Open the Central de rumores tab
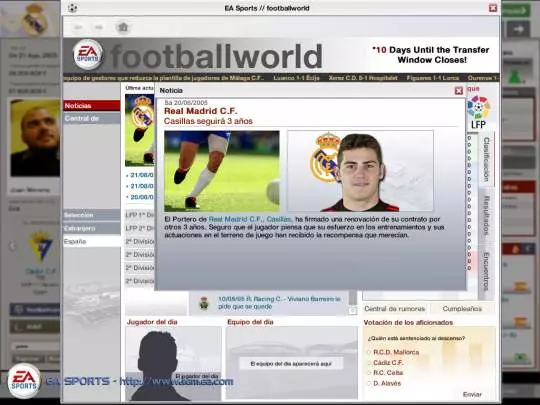This screenshot has width=540, height=405. tap(395, 309)
